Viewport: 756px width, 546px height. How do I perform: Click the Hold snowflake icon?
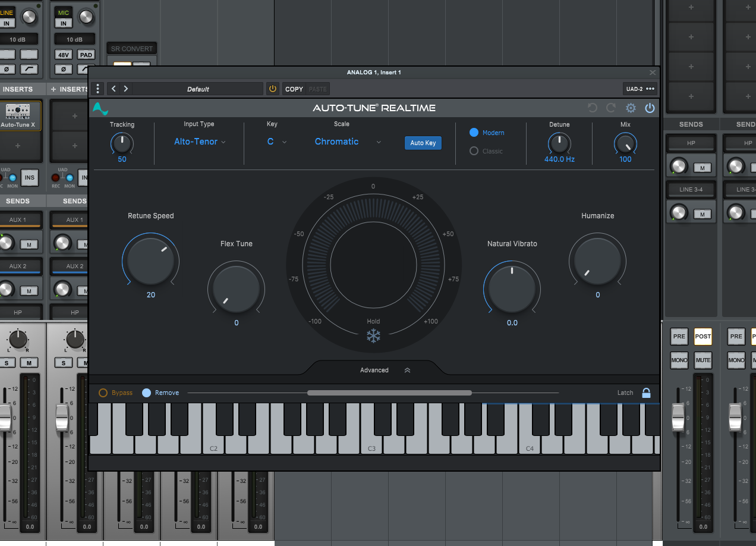[373, 335]
